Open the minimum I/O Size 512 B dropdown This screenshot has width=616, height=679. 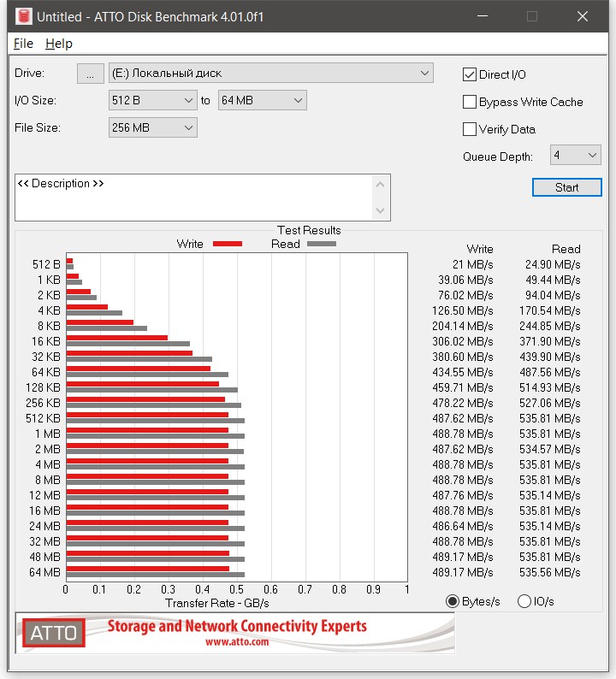153,101
